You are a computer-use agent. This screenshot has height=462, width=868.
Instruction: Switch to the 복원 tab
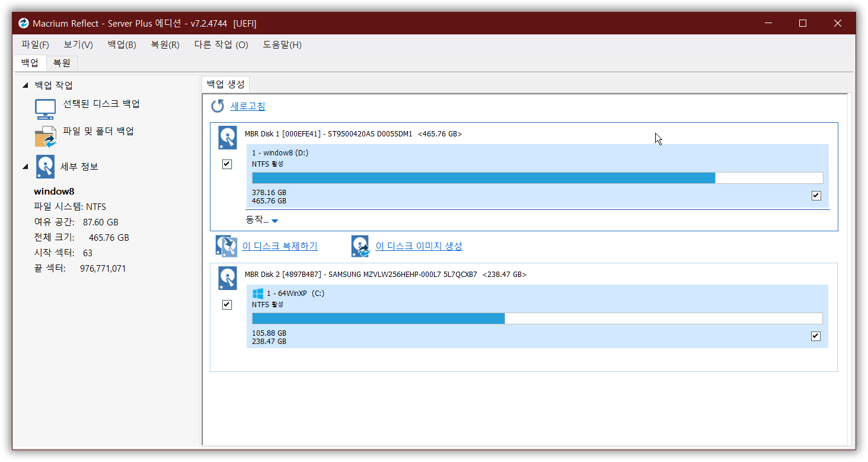click(x=62, y=63)
